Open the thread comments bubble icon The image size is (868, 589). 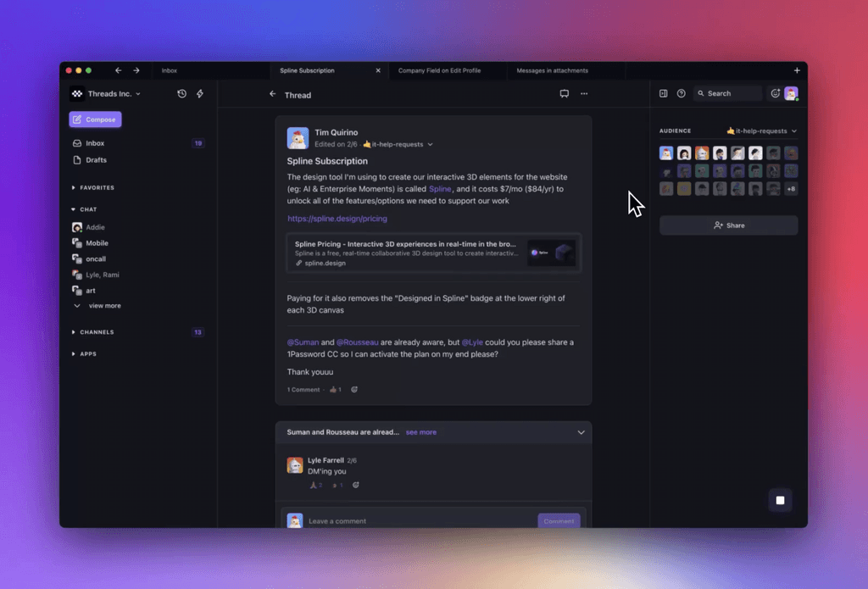click(564, 93)
